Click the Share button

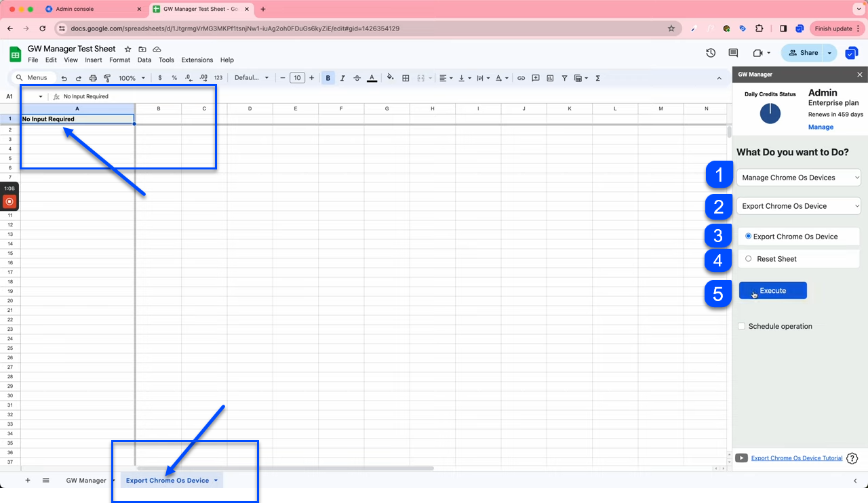click(x=802, y=53)
